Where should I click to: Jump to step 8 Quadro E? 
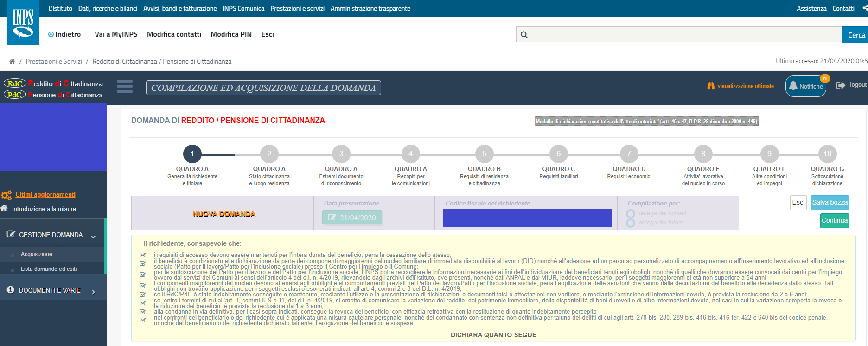coord(703,154)
